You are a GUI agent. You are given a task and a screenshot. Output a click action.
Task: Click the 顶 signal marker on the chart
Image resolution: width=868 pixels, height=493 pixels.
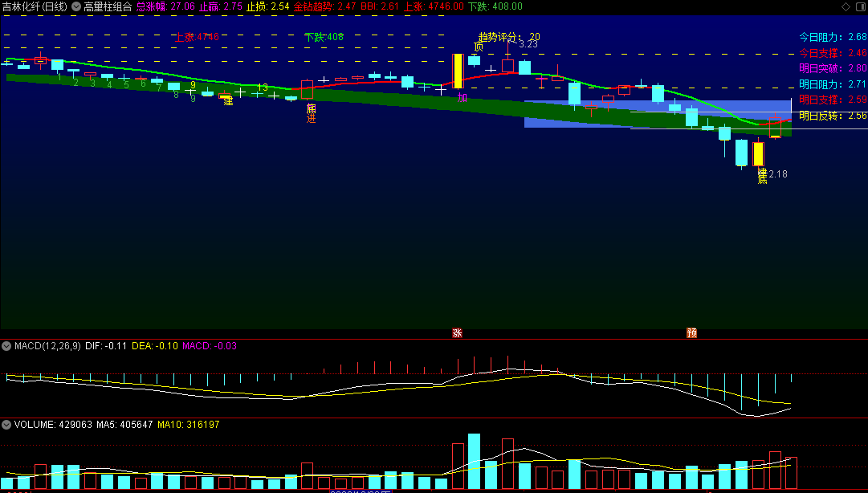(x=479, y=47)
